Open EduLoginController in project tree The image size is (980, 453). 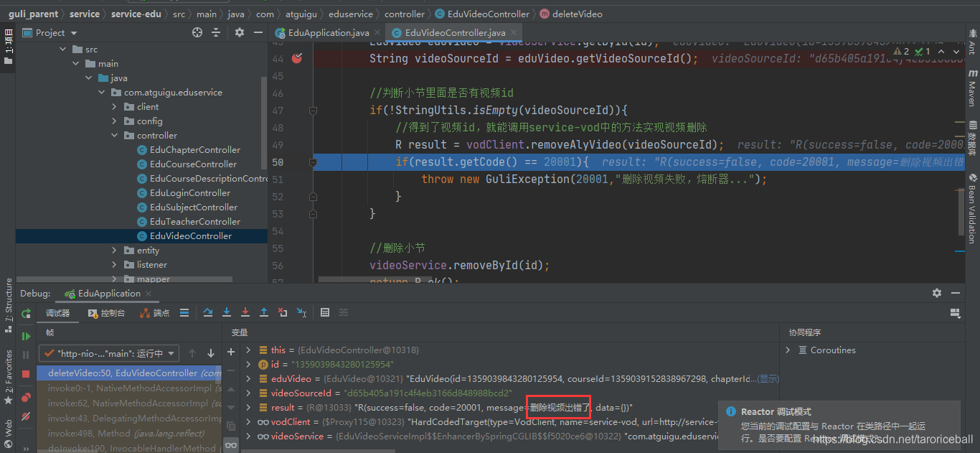184,192
